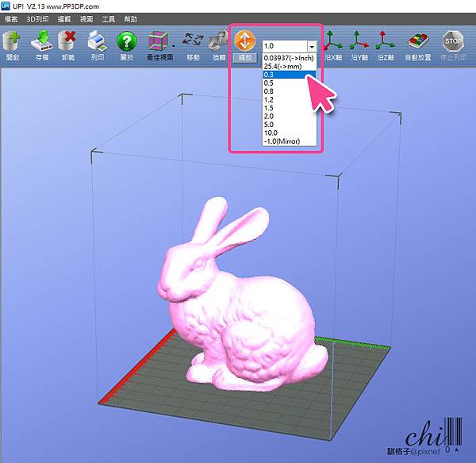
Task: Click the 沿Y軸 axis icon
Action: 359,41
